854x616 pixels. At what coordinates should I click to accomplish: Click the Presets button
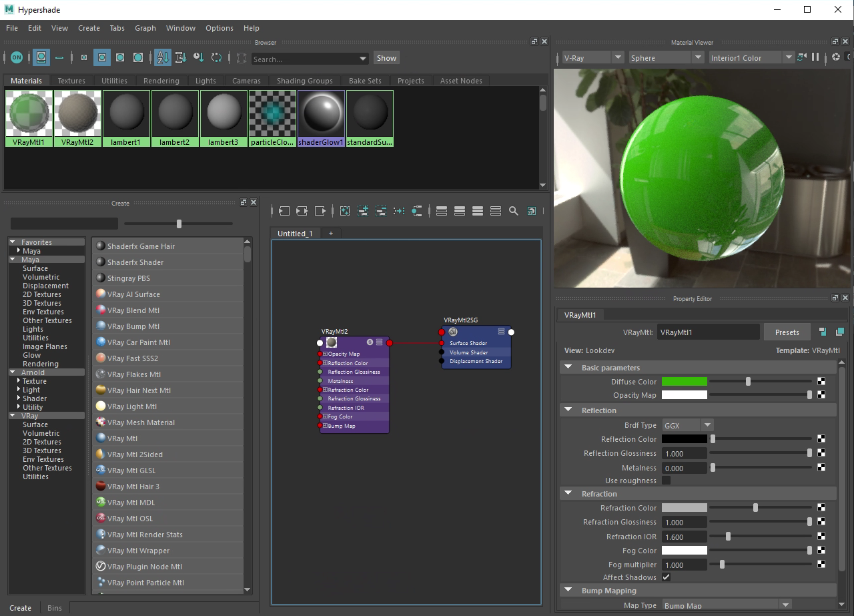coord(787,332)
